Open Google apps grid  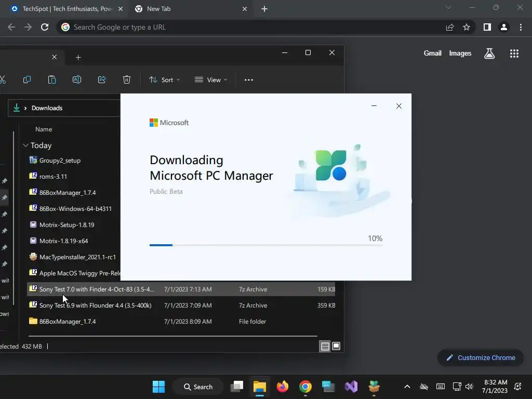(x=514, y=54)
